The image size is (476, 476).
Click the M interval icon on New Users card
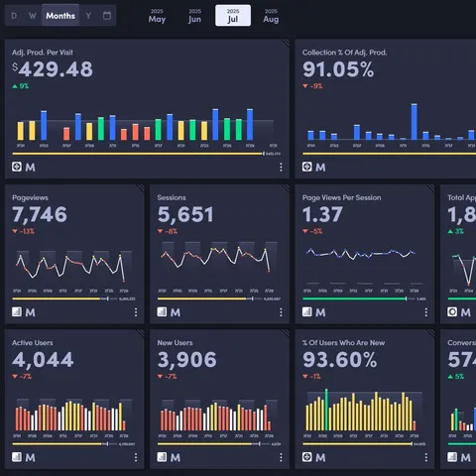coord(176,458)
